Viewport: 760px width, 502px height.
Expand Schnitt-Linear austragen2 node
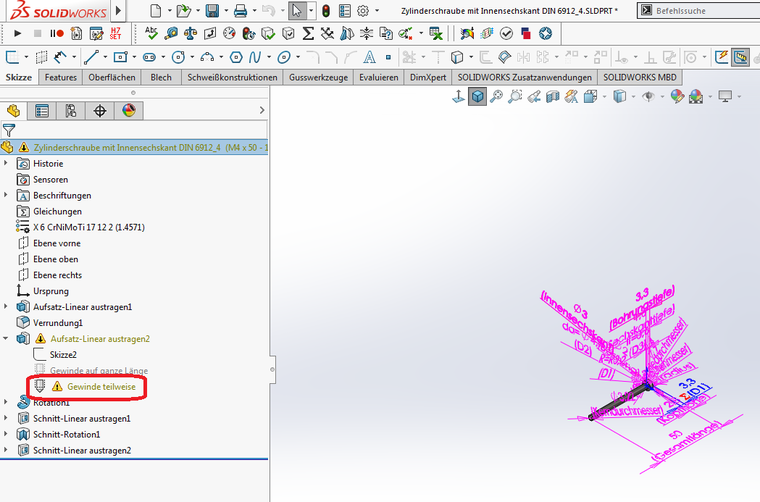(x=6, y=450)
